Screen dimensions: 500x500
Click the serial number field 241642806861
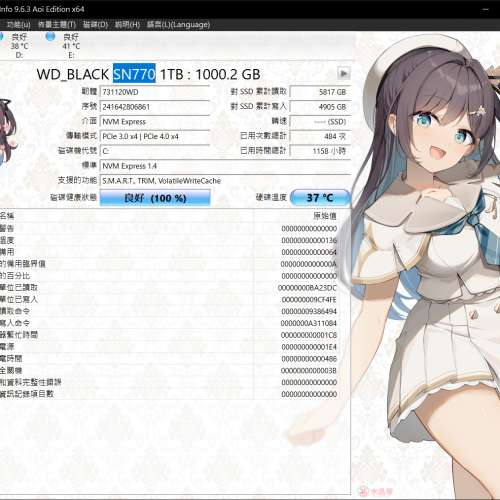pos(155,107)
